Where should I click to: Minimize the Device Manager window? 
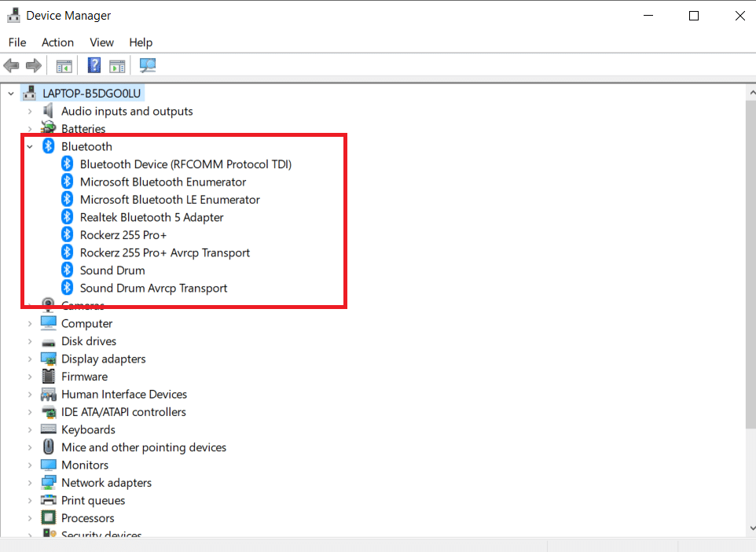[x=648, y=16]
